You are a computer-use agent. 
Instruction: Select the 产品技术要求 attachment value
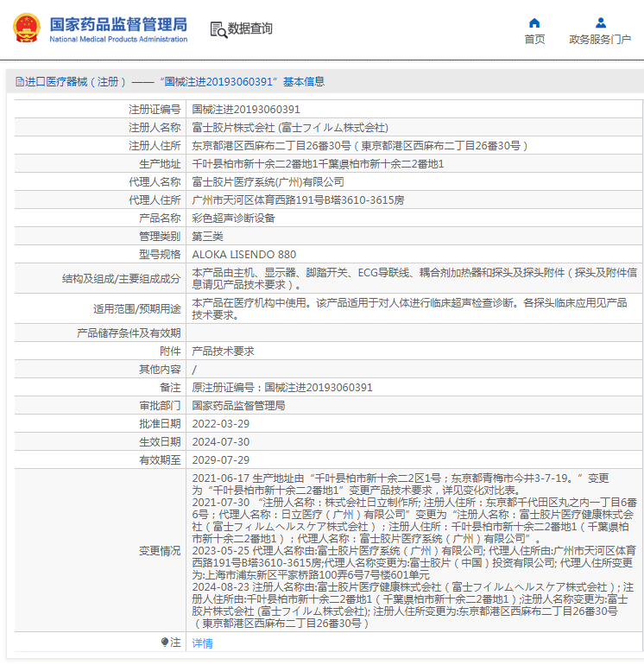tap(223, 351)
